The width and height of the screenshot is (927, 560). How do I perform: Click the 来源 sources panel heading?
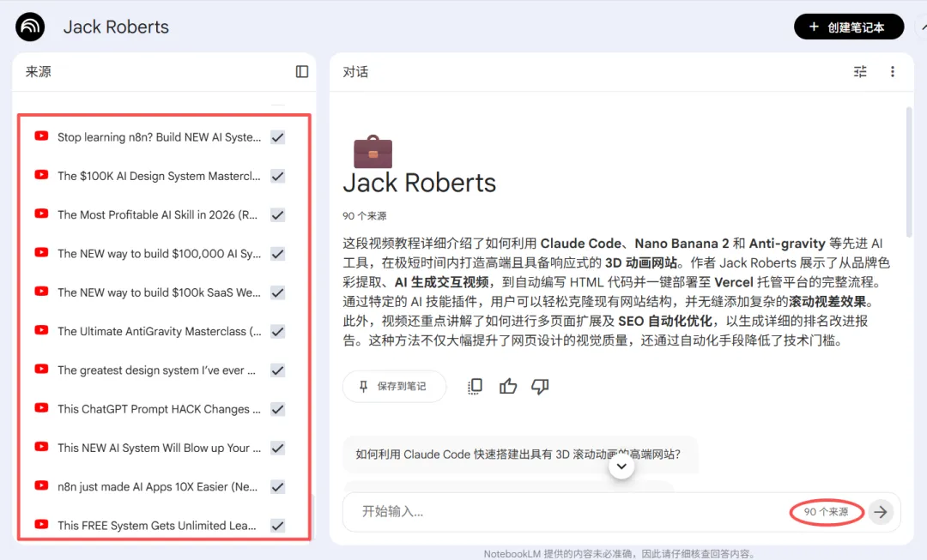click(x=39, y=71)
